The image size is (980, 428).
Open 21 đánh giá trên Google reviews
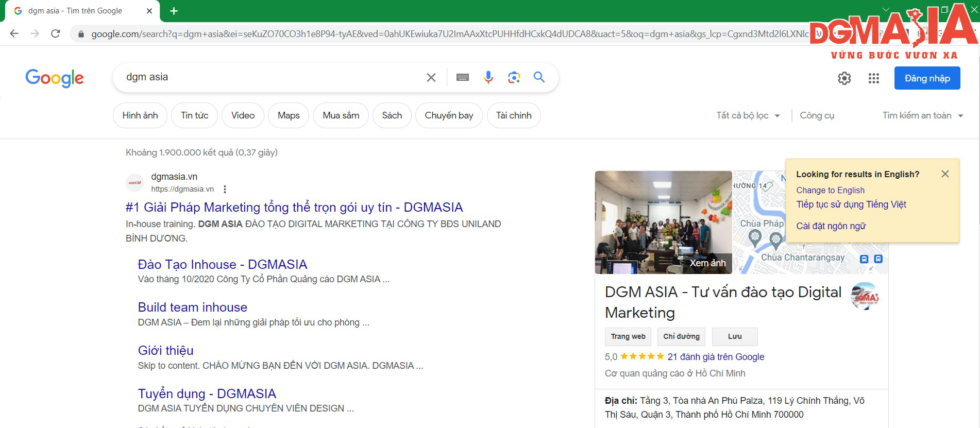point(716,357)
